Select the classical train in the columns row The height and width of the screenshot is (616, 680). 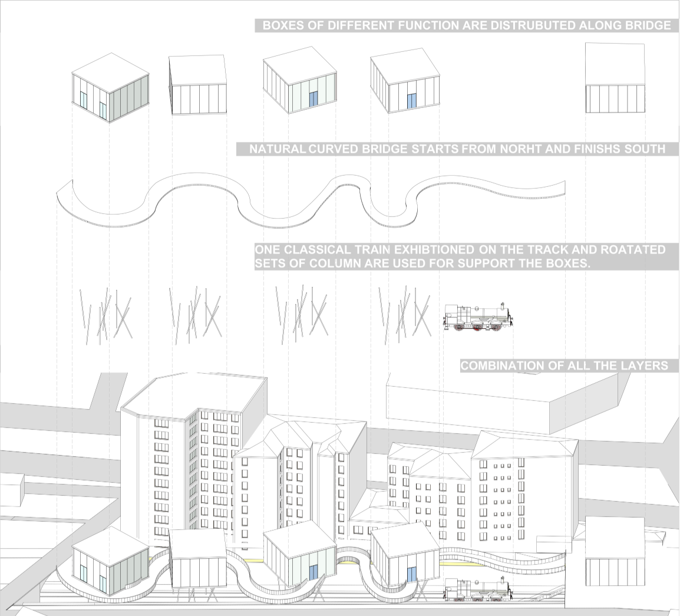(x=479, y=317)
